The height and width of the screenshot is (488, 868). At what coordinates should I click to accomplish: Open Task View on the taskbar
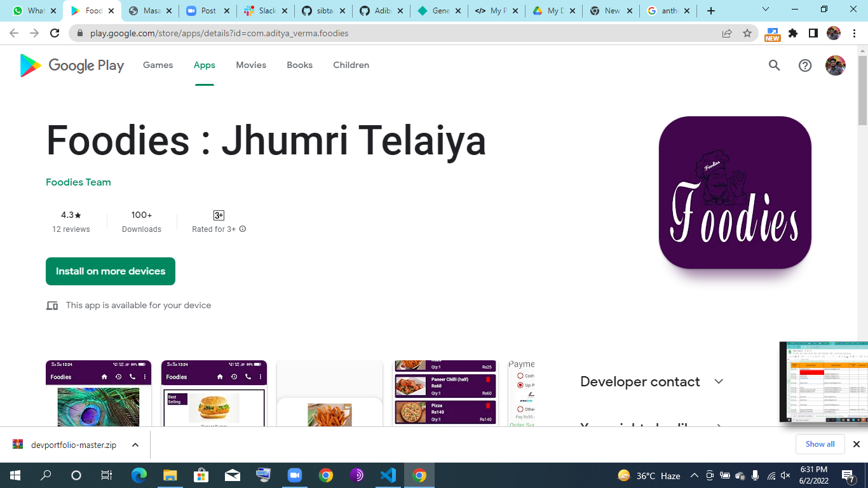point(107,475)
